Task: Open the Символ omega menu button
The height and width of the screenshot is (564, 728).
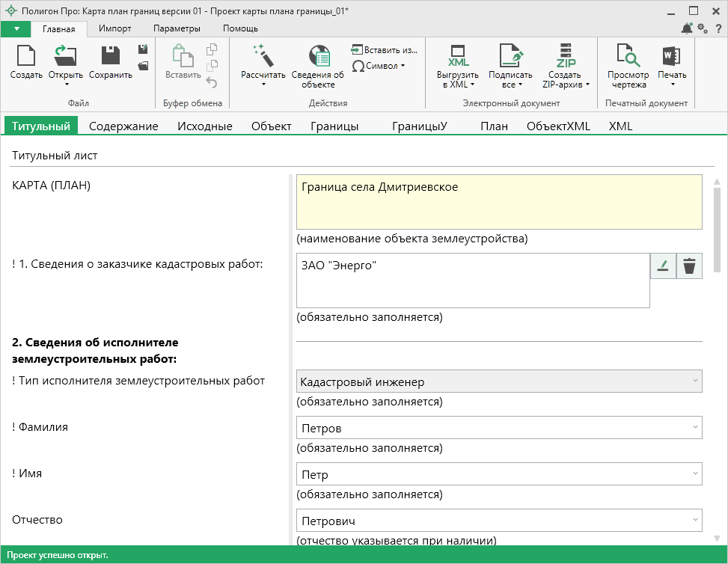Action: (x=379, y=66)
